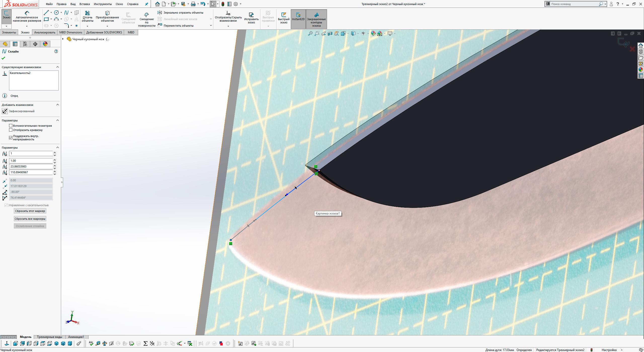Switch to the MBD Dimensions tab
The height and width of the screenshot is (352, 644).
(x=71, y=32)
